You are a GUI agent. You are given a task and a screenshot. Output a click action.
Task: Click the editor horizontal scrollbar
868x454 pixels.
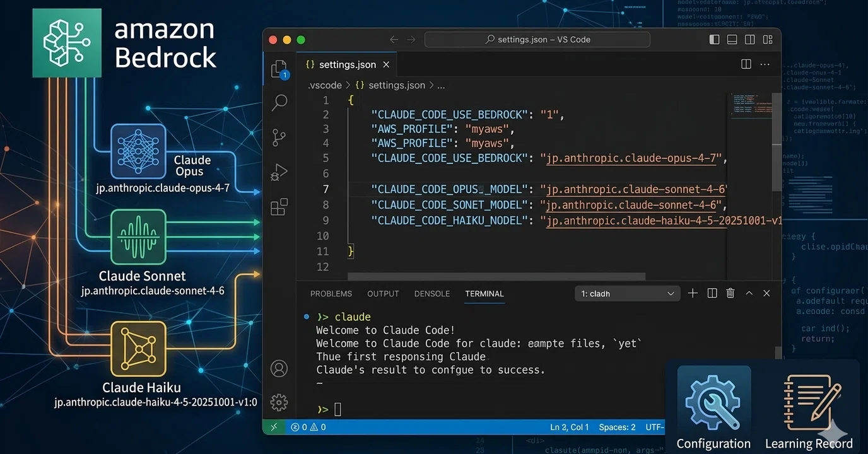pyautogui.click(x=496, y=276)
